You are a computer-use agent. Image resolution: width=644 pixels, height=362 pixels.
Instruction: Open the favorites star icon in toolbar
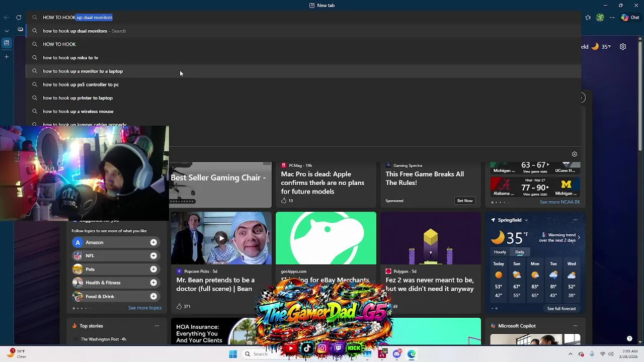(x=588, y=17)
